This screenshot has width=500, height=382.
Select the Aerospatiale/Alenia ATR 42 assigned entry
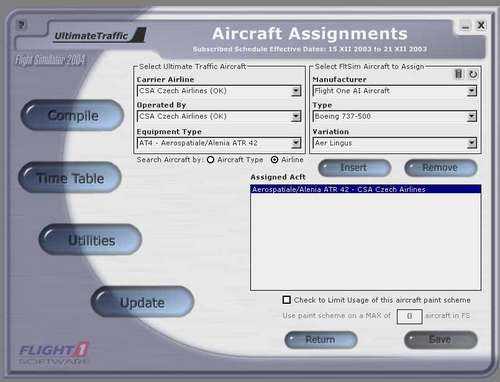[x=365, y=189]
